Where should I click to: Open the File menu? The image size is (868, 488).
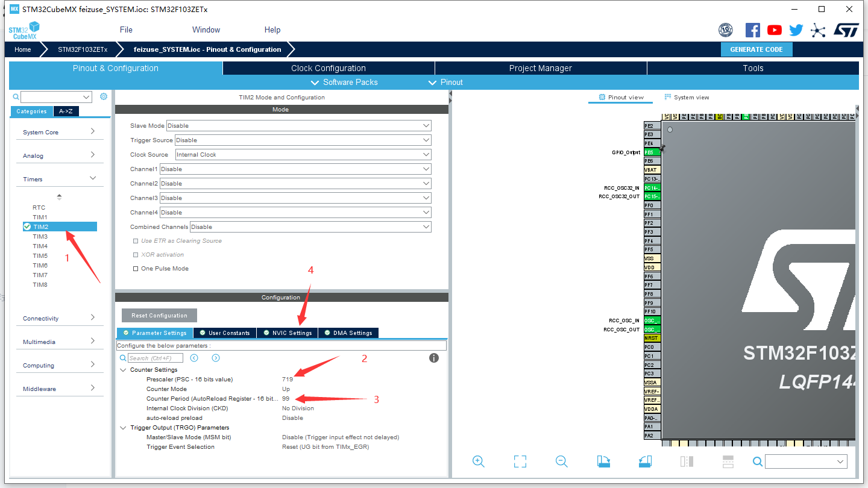click(x=126, y=30)
